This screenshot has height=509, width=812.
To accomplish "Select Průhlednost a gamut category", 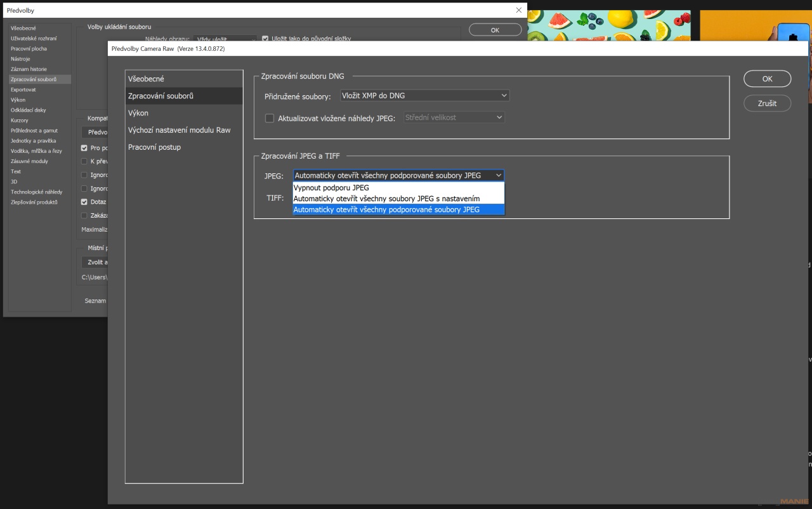I will tap(34, 131).
